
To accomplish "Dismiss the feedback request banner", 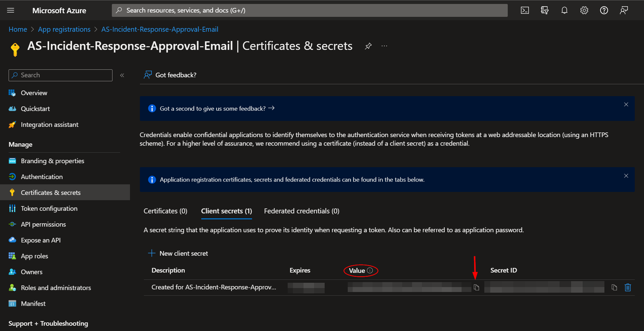I will tap(626, 104).
